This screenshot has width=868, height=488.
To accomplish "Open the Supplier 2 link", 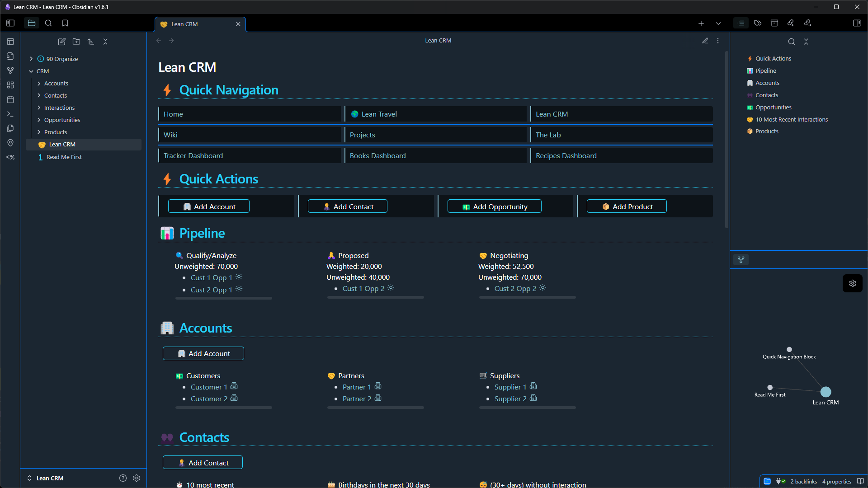I will coord(510,399).
